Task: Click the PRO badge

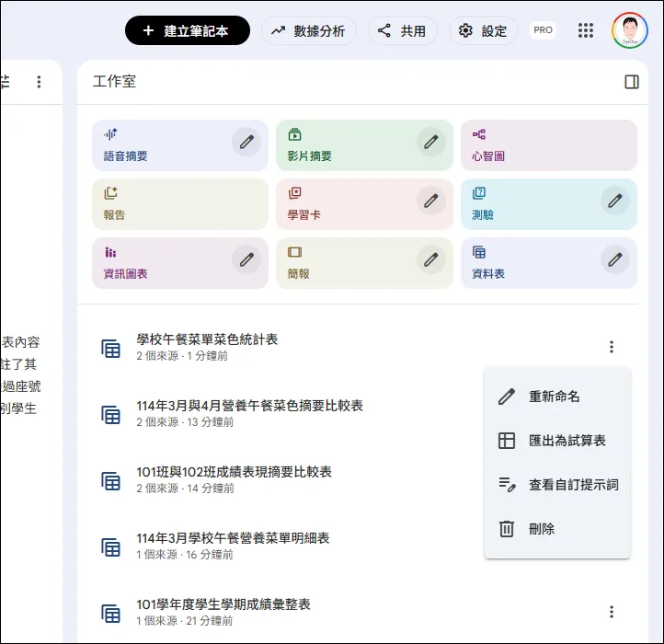Action: click(x=543, y=30)
